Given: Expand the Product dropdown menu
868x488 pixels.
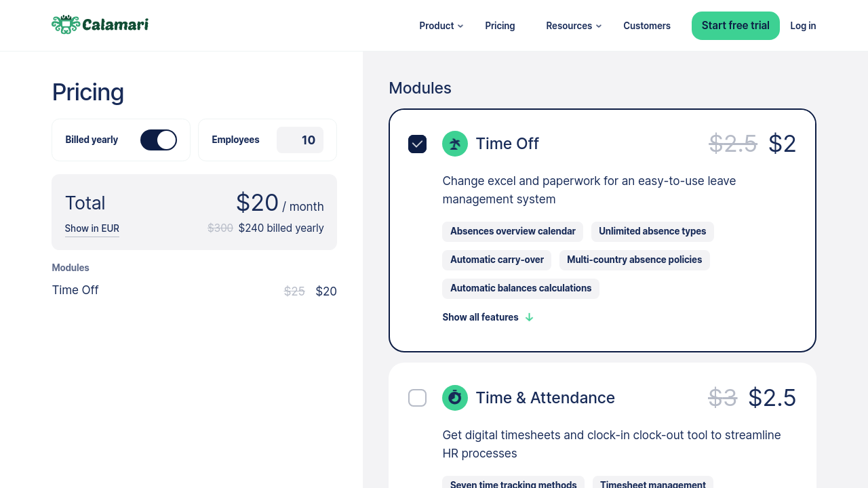Looking at the screenshot, I should tap(441, 26).
